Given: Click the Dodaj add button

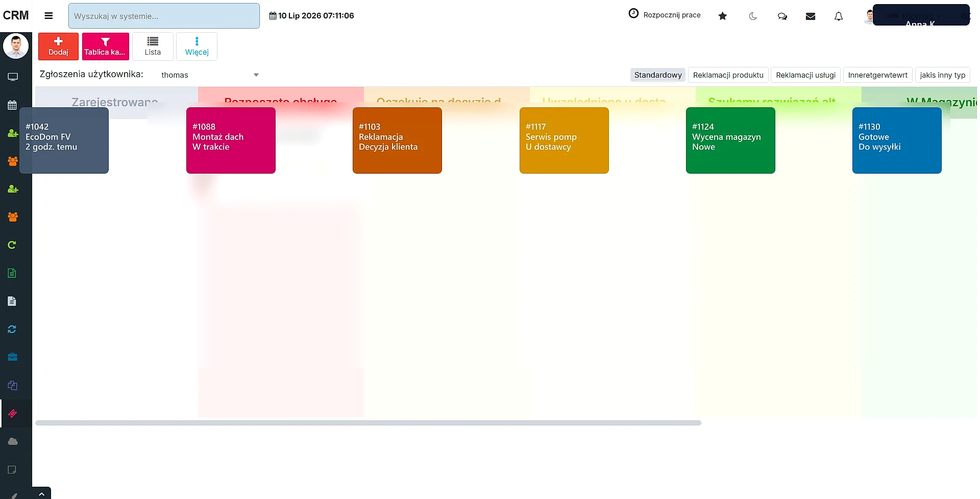Looking at the screenshot, I should click(58, 46).
